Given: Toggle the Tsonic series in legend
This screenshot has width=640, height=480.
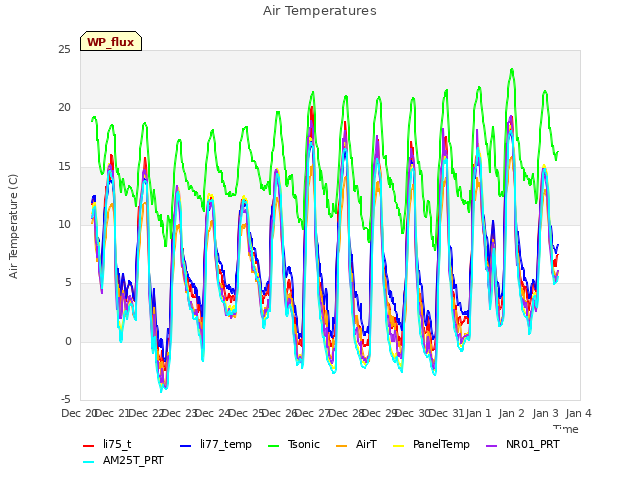Looking at the screenshot, I should (x=294, y=444).
